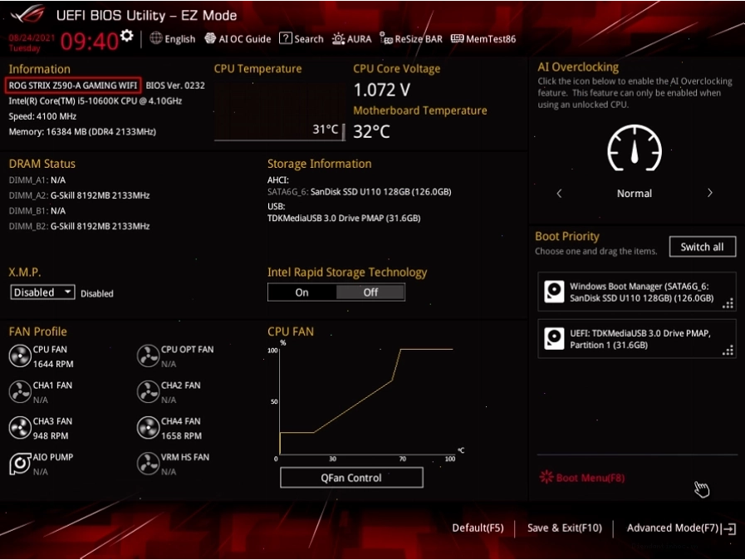Switch to previous overclocking profile arrow
The width and height of the screenshot is (745, 560).
pyautogui.click(x=559, y=194)
